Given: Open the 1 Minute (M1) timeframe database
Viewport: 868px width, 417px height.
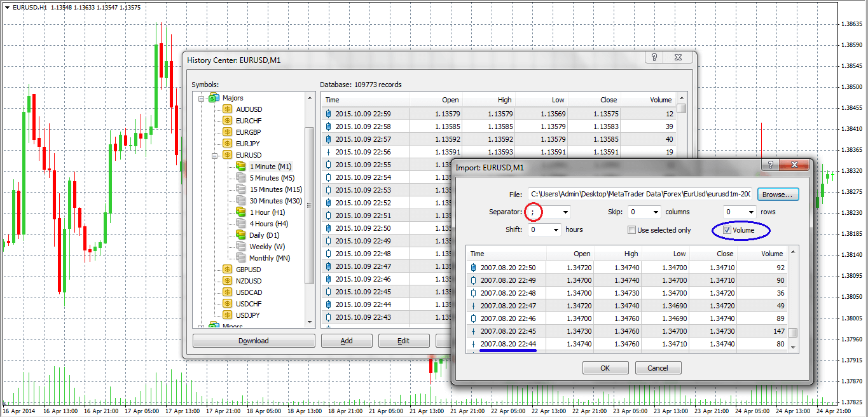Looking at the screenshot, I should coord(270,167).
